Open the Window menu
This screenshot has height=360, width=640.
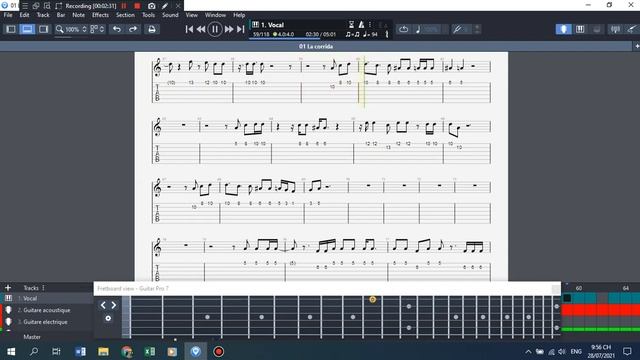[215, 15]
